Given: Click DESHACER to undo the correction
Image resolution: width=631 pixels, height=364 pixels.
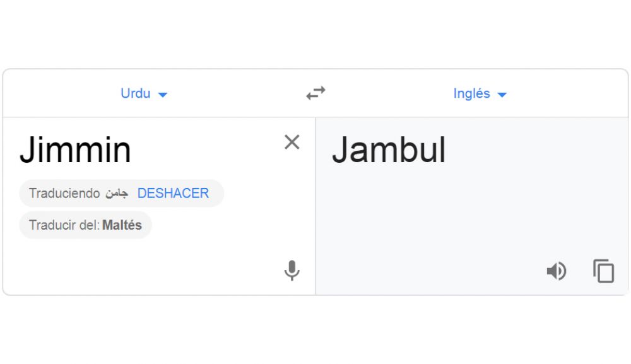Looking at the screenshot, I should pyautogui.click(x=173, y=193).
